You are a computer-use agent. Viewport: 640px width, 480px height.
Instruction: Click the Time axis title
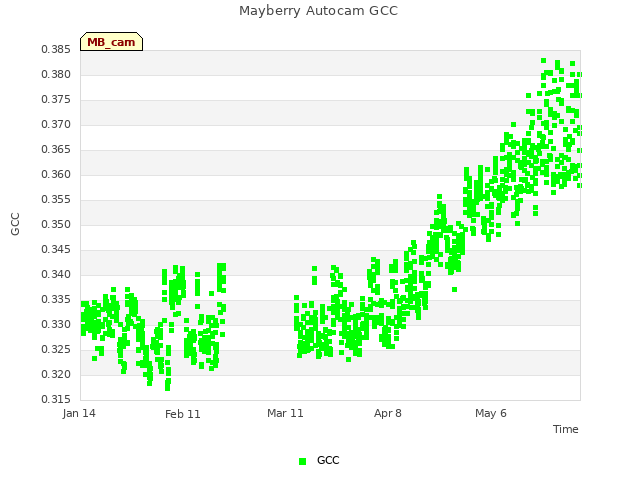pos(566,429)
